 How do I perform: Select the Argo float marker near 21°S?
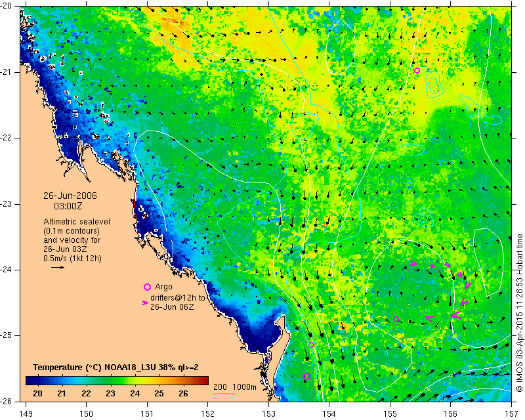pyautogui.click(x=417, y=70)
